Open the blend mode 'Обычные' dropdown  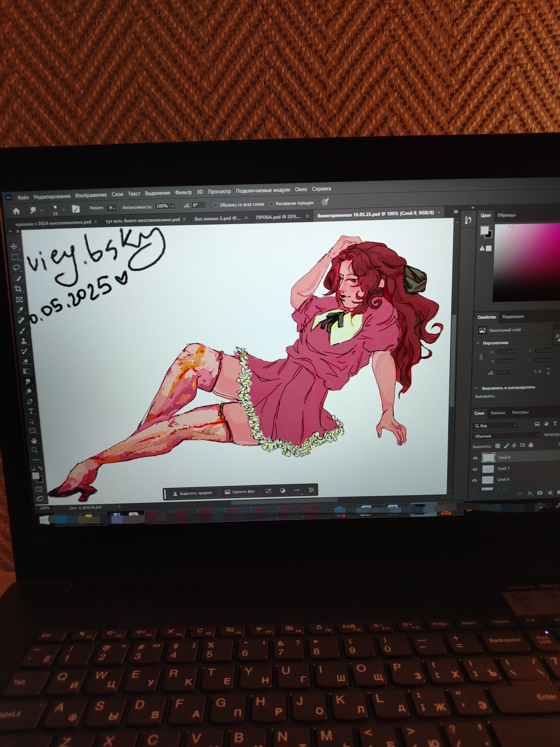point(506,436)
